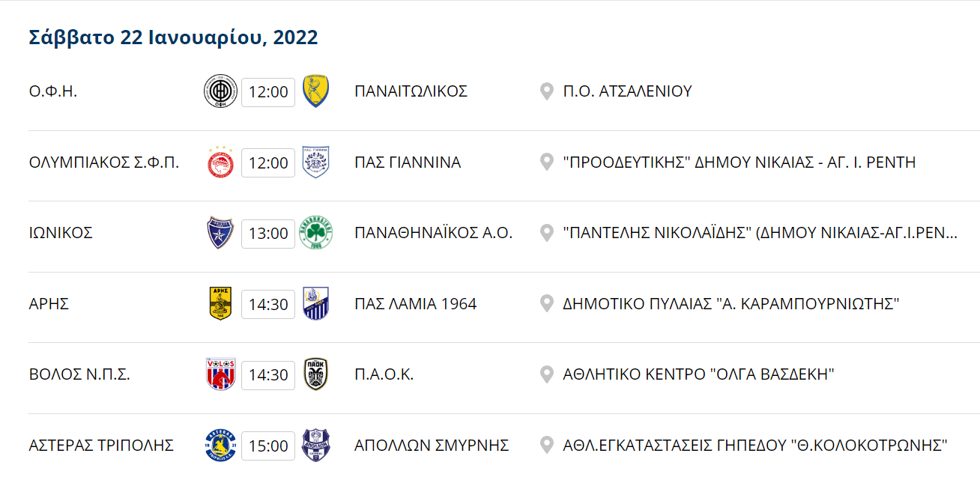Screen dimensions: 980x483
Task: Click the map pin for ΑΘΛΗΤΙΚΟ ΚΕΝΤΡΟ ΟΛΓΑ ΒΑΣΔΕΚΗ
Action: (x=547, y=374)
